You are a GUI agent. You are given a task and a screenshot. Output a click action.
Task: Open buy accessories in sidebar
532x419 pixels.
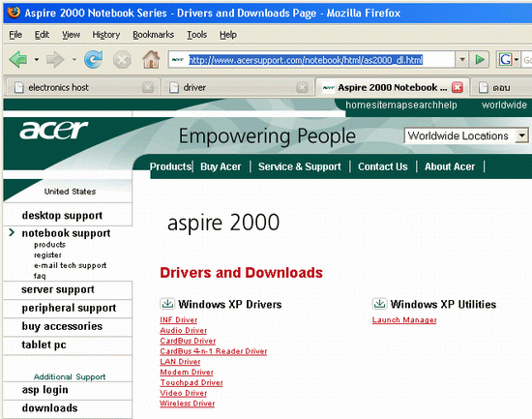[x=62, y=326]
